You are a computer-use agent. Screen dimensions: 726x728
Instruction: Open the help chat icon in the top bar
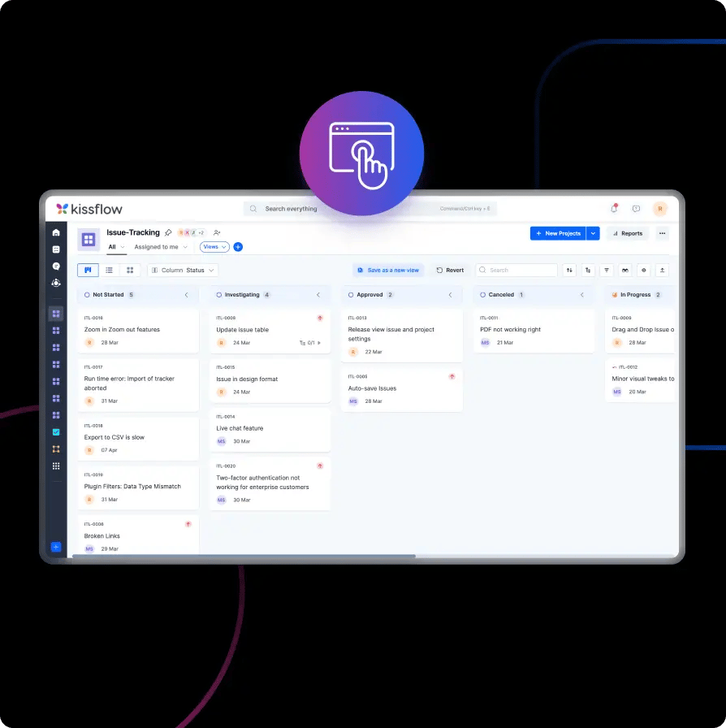click(x=636, y=209)
